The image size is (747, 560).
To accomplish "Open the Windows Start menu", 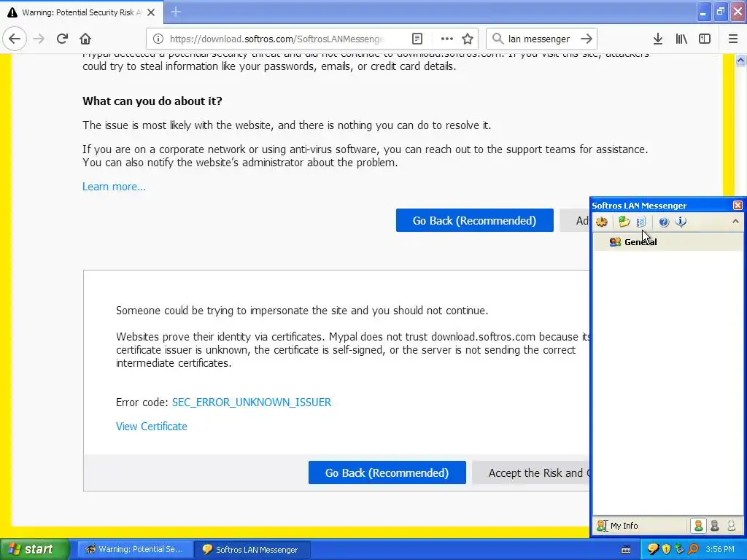I will click(x=34, y=550).
